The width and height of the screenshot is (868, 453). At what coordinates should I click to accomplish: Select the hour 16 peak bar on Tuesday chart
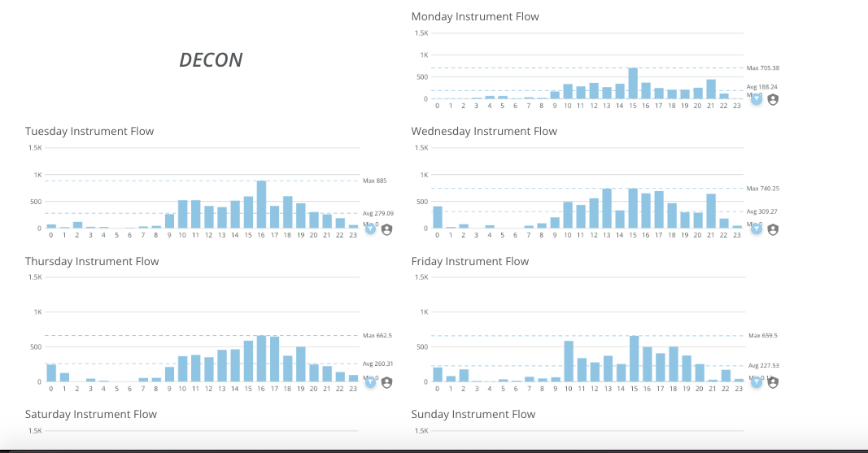click(x=261, y=205)
